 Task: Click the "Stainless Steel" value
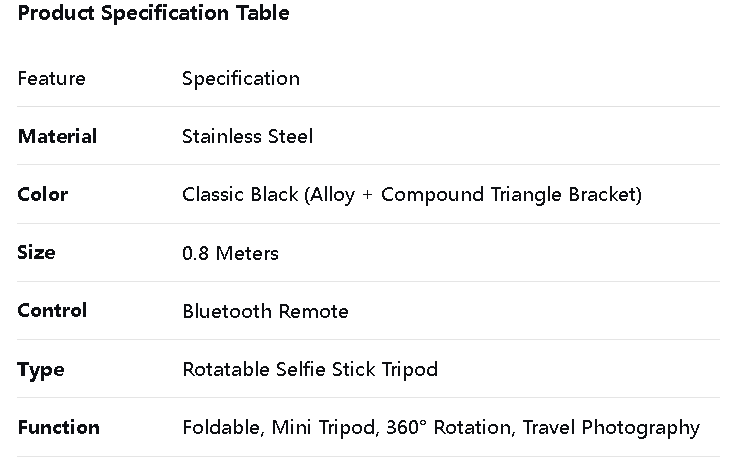pyautogui.click(x=247, y=136)
